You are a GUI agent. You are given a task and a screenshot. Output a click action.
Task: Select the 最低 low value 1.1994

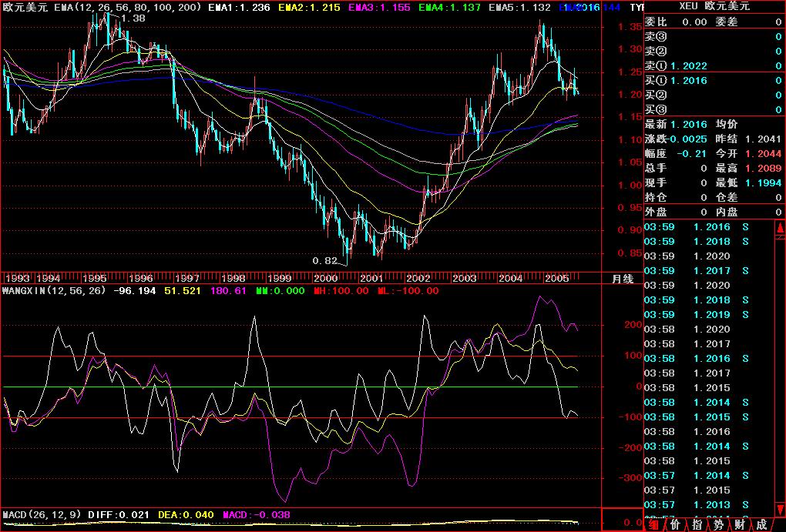click(x=763, y=182)
